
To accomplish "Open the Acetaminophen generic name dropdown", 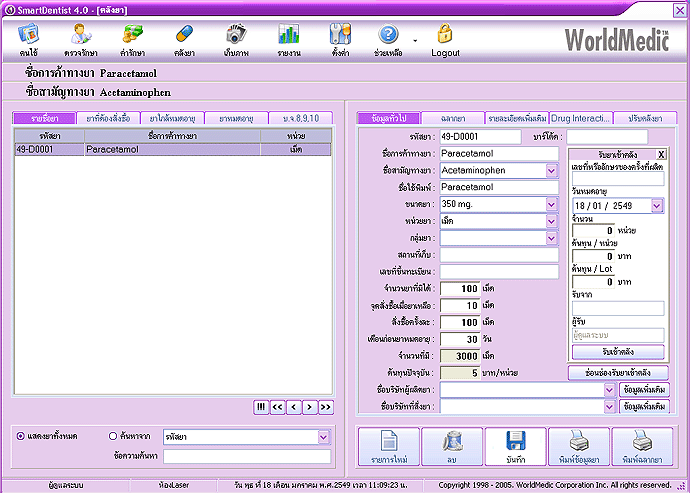I will (x=552, y=171).
